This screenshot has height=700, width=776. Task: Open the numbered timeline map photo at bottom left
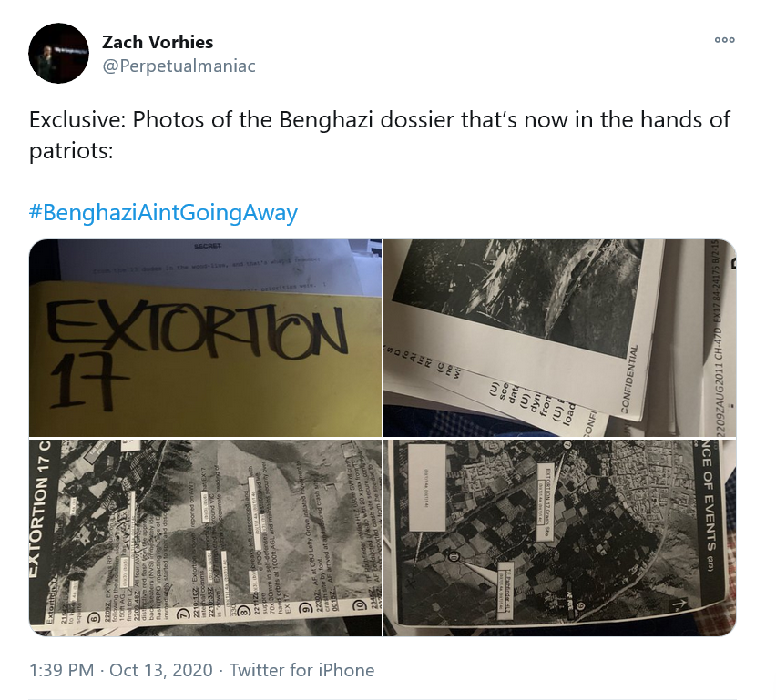click(x=205, y=538)
